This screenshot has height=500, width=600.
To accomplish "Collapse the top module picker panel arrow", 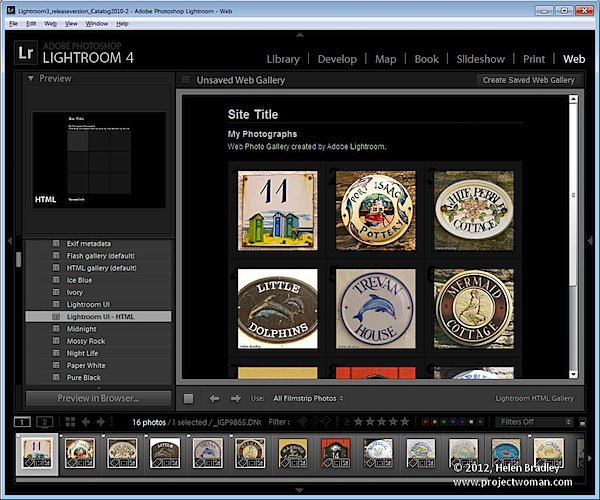I will tap(300, 35).
